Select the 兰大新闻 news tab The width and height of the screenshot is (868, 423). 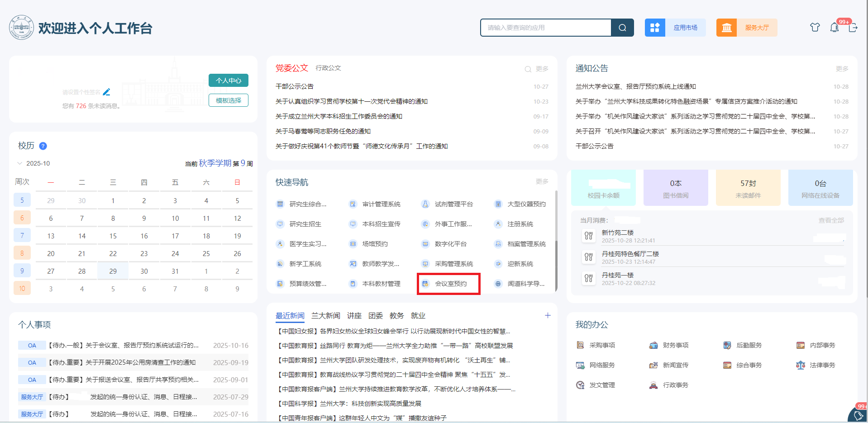pos(325,316)
